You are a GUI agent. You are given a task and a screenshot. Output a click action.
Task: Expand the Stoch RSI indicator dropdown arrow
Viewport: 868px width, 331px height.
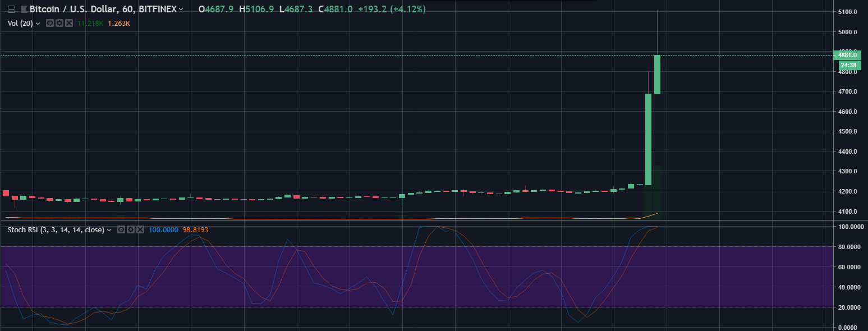109,230
